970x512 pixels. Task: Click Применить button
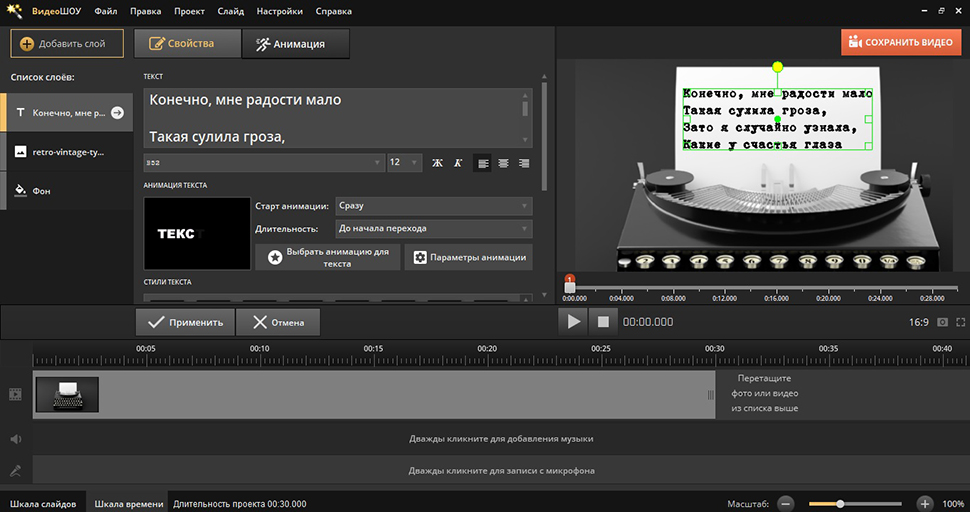[185, 322]
